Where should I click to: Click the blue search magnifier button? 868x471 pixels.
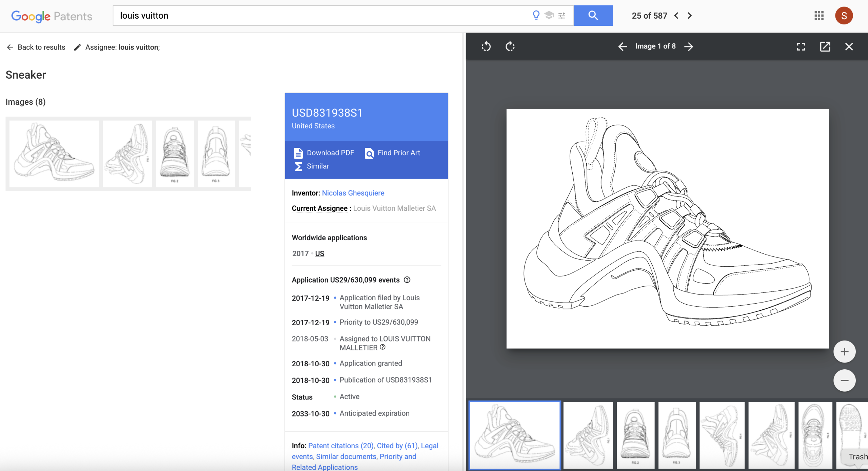(593, 16)
